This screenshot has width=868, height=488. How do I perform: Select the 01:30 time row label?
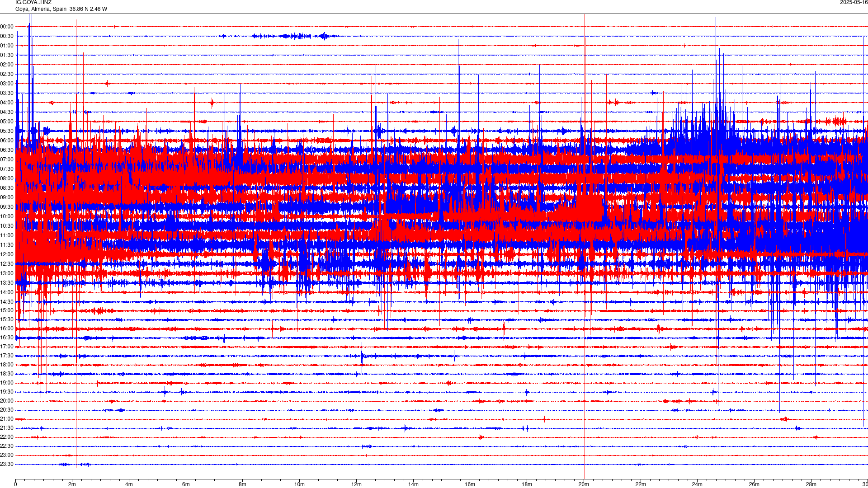coord(7,55)
